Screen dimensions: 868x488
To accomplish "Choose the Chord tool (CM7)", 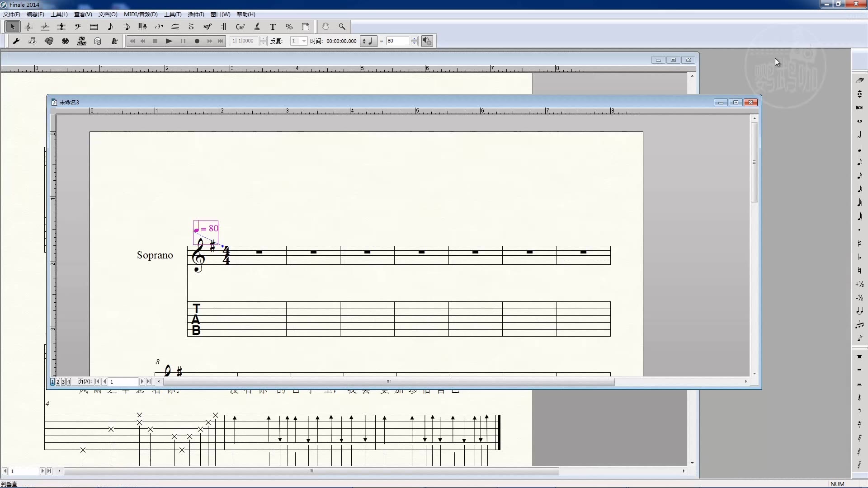I will (240, 27).
